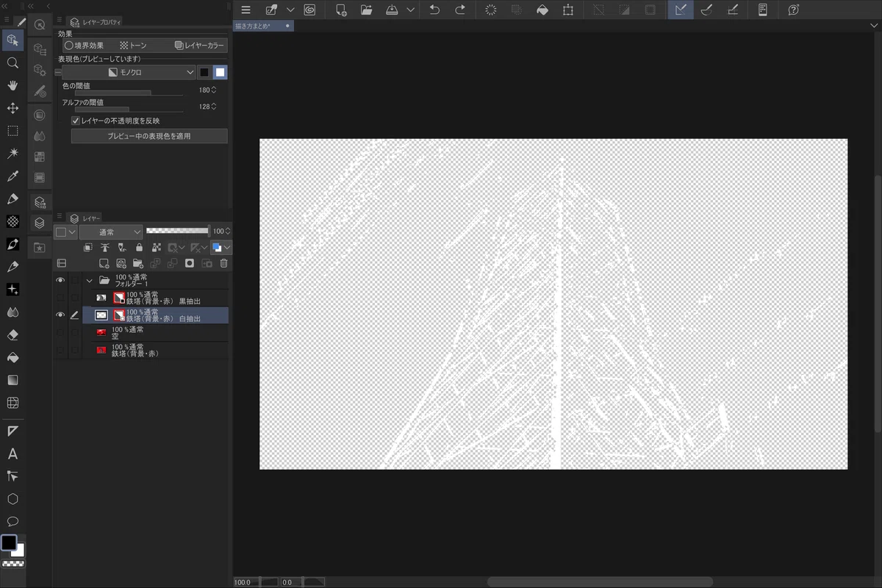Viewport: 882px width, 588px height.
Task: Click プレビュー中の表現色を適用 button
Action: coord(149,136)
